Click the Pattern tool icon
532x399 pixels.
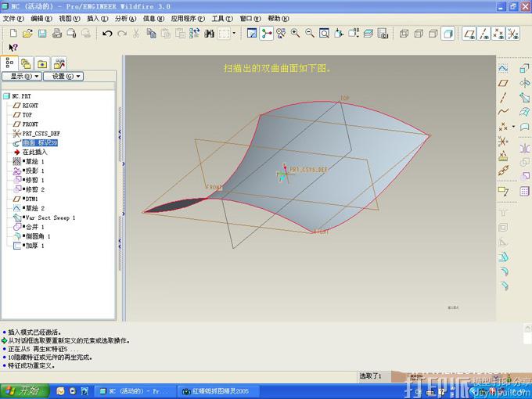tap(524, 191)
